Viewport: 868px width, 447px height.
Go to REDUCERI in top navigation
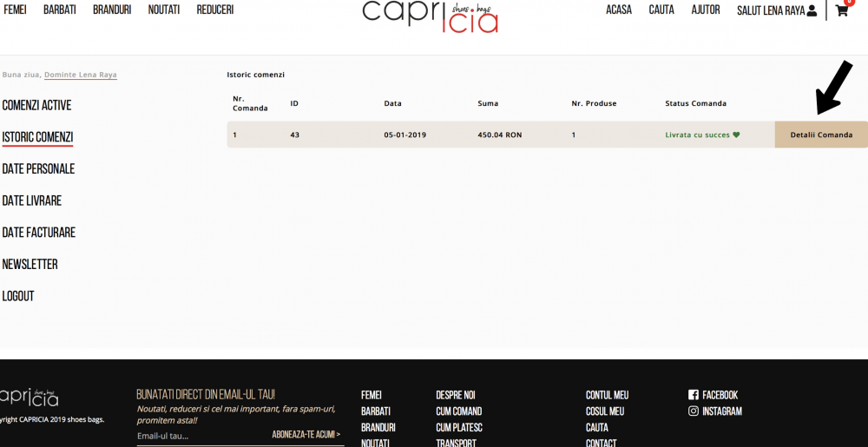pyautogui.click(x=214, y=10)
